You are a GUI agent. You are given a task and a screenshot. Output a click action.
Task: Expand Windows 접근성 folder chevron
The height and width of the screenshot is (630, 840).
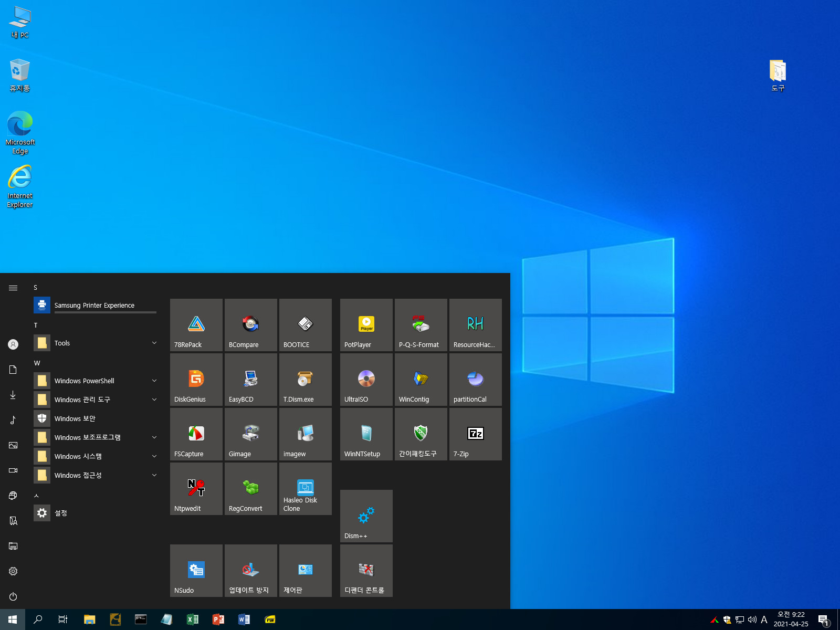[x=154, y=475]
